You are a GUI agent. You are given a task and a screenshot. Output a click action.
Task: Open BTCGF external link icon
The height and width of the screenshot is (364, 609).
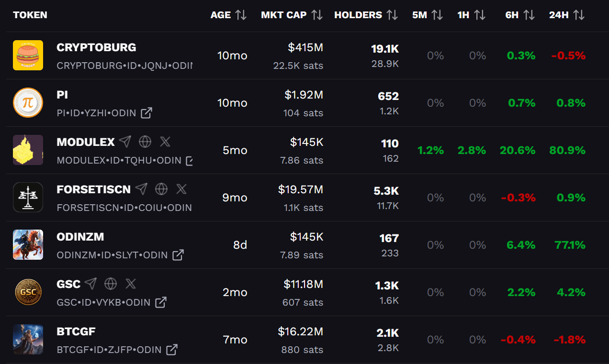(171, 350)
